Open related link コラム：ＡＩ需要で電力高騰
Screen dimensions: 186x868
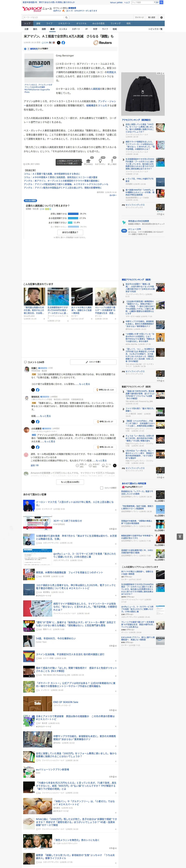point(52,174)
